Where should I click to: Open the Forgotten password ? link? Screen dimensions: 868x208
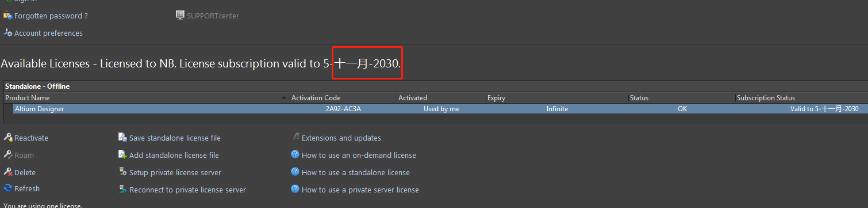click(x=51, y=16)
